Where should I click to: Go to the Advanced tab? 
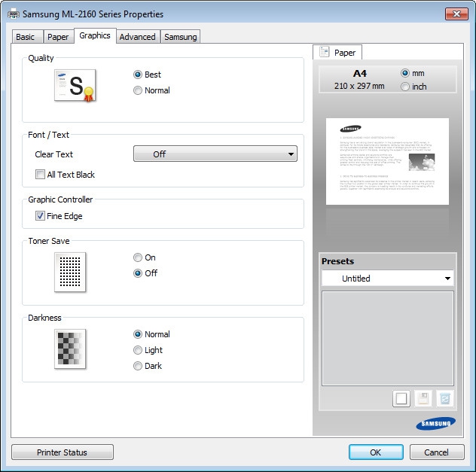click(x=138, y=37)
